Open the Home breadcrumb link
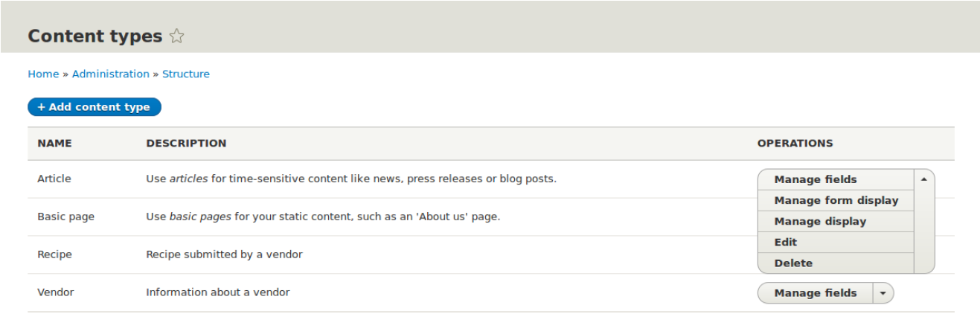The image size is (980, 314). pos(43,74)
